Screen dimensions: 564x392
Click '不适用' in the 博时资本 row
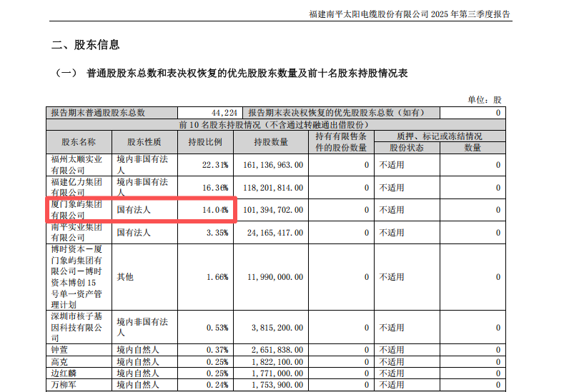[392, 277]
